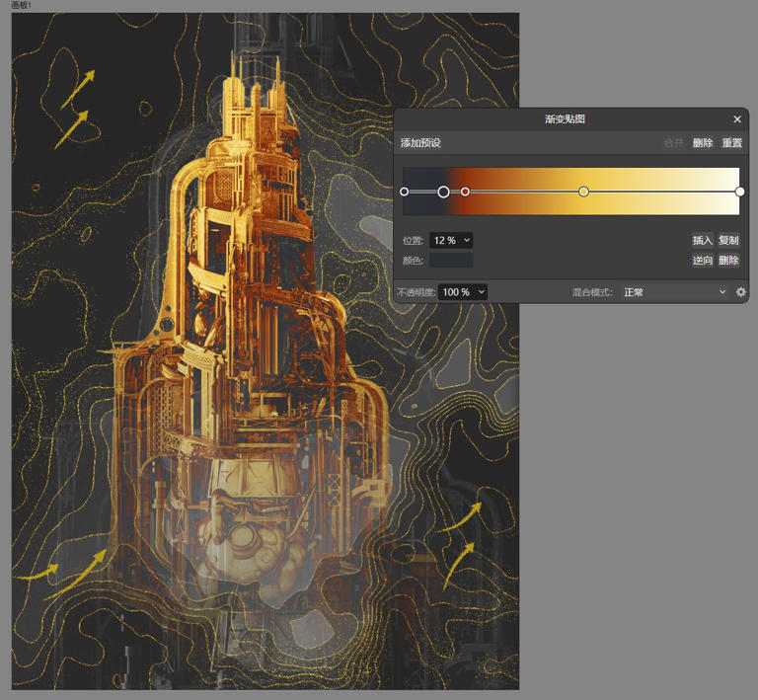Delete selected stop with lower 删除 button
Image resolution: width=758 pixels, height=700 pixels.
[728, 261]
